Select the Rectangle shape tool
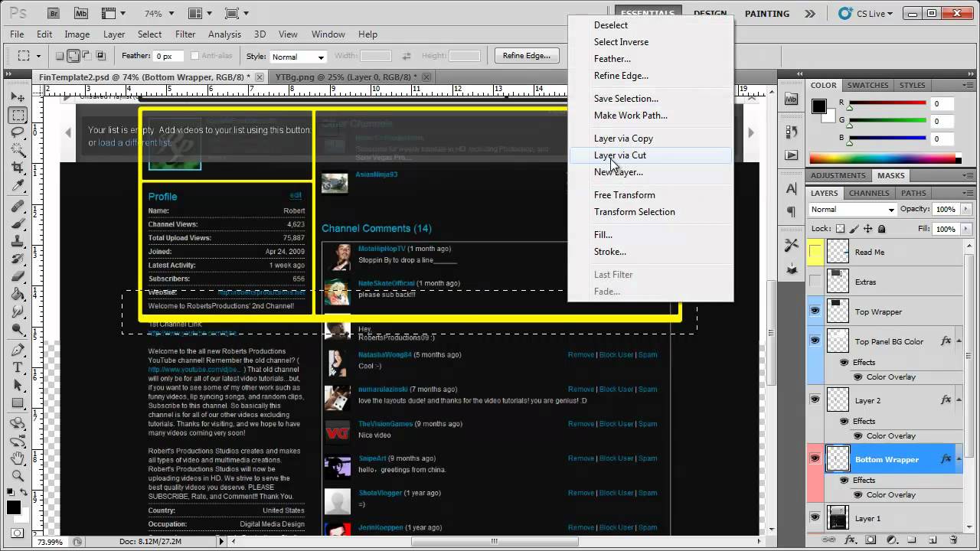Viewport: 980px width, 551px height. tap(18, 403)
